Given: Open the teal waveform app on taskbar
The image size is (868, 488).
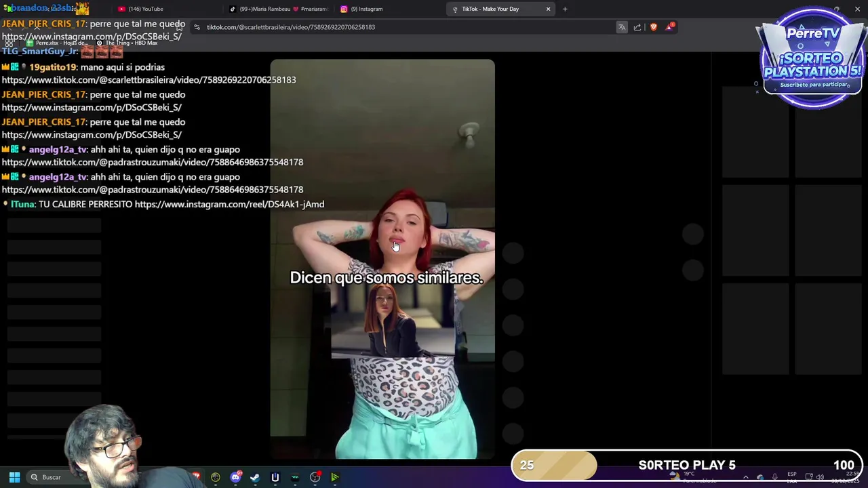Looking at the screenshot, I should [295, 477].
